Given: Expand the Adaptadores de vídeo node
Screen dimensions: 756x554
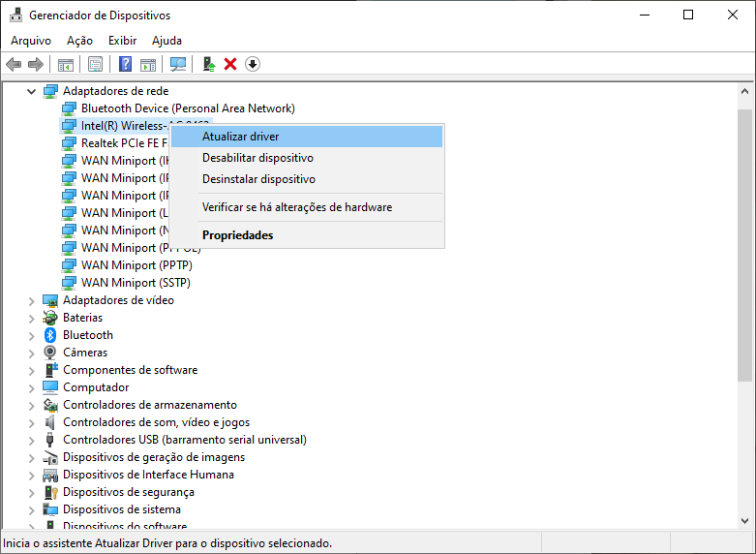Looking at the screenshot, I should (x=31, y=301).
